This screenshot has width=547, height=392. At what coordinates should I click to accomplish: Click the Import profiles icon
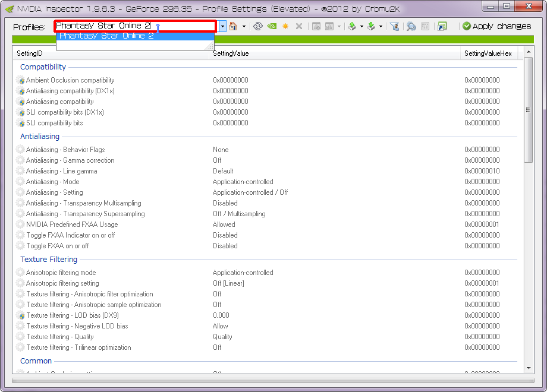tap(371, 26)
